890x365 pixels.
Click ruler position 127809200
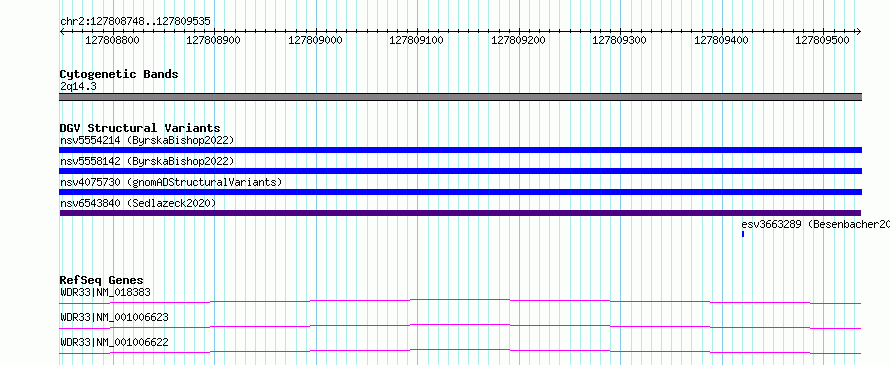518,40
